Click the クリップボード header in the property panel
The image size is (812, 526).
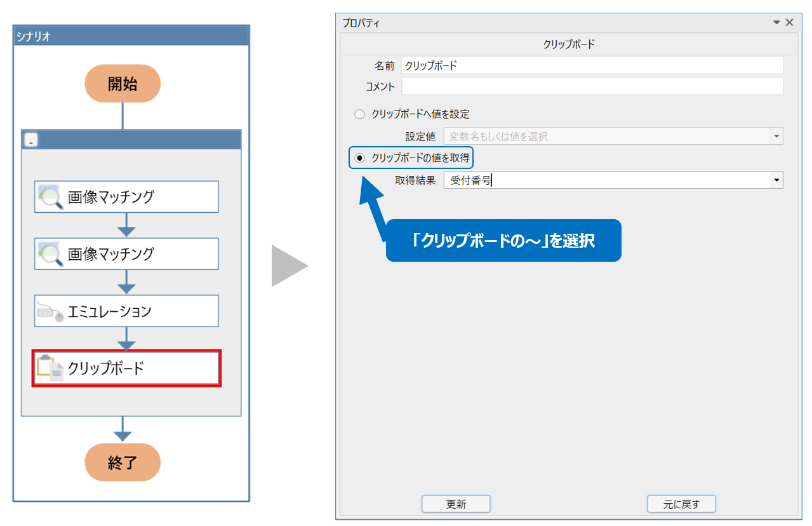(569, 44)
